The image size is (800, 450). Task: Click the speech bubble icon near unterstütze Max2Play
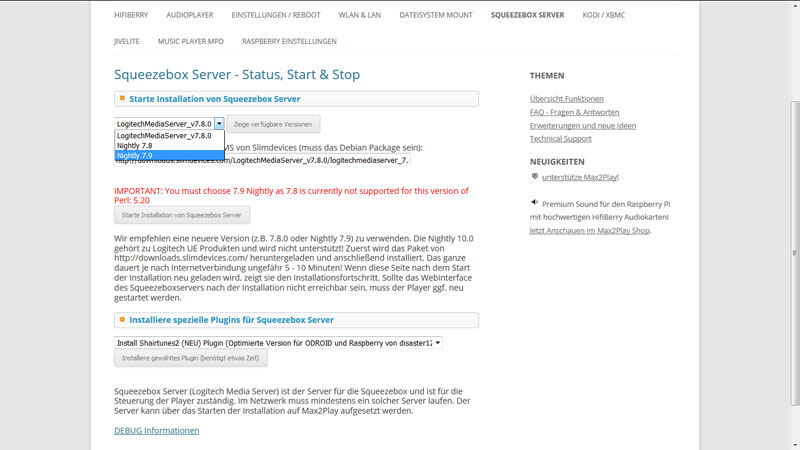coord(535,177)
